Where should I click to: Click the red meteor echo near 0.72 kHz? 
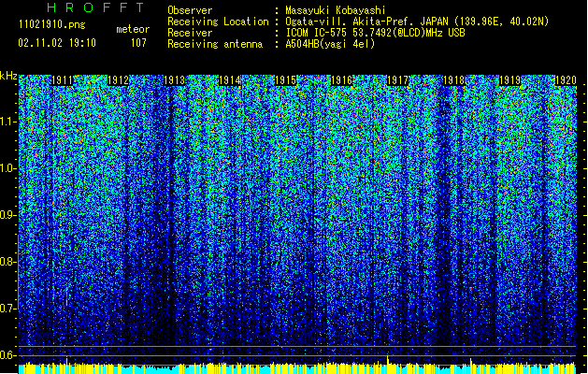[x=66, y=299]
